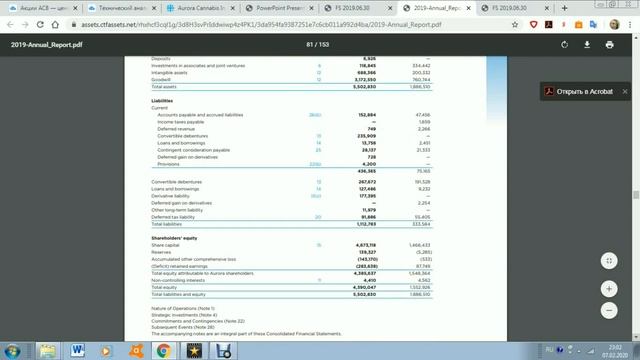Open the Chrome profile avatar
The width and height of the screenshot is (640, 360).
[614, 24]
